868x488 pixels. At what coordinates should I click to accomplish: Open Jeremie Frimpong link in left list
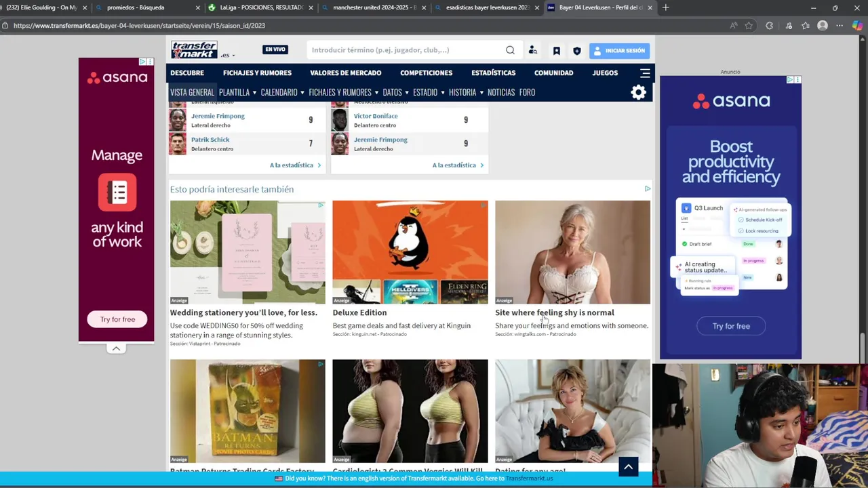[x=218, y=116]
